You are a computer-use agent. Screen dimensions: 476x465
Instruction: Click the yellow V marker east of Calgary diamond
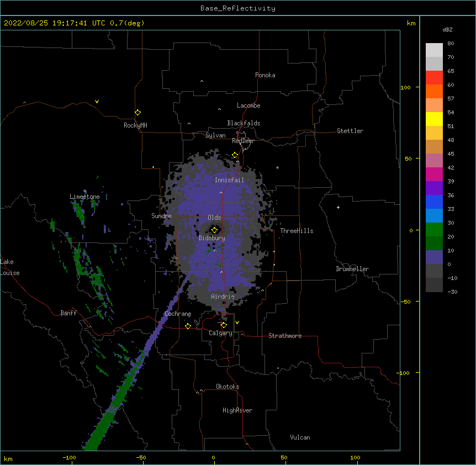[x=237, y=323]
